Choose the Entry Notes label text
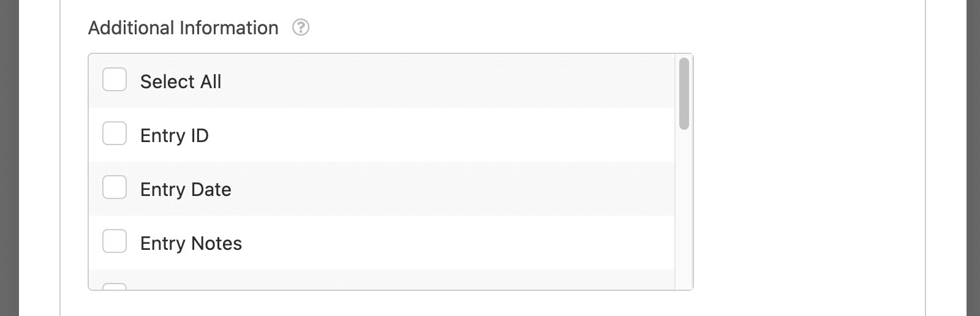 tap(191, 243)
